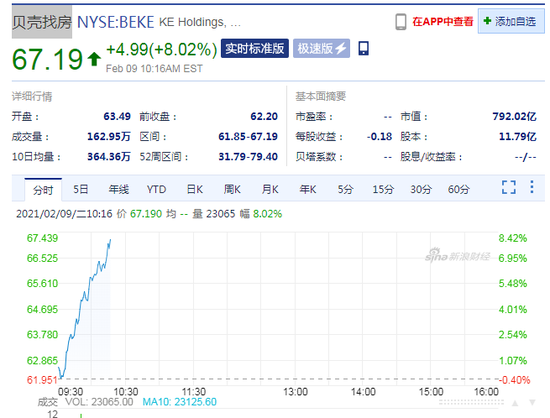Click the change value +4.99(+8.02%)
Viewport: 550px width, 418px height.
pyautogui.click(x=162, y=49)
